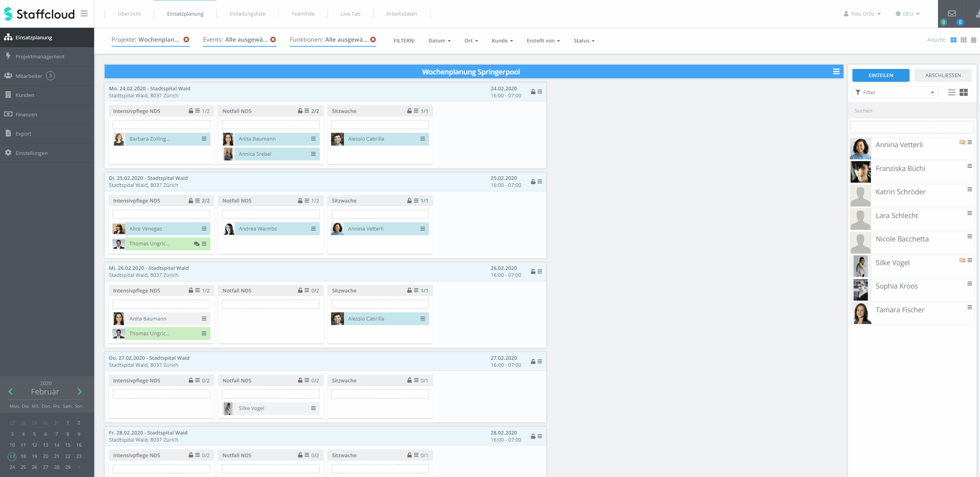Click the message icon next to Silke Vogel
The height and width of the screenshot is (477, 980).
962,260
